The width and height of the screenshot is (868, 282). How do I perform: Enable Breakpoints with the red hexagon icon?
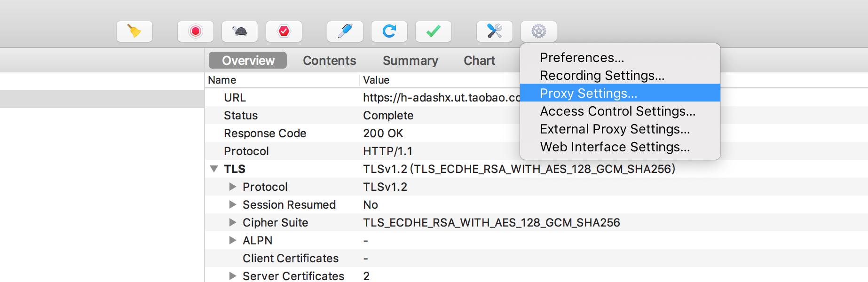tap(284, 31)
